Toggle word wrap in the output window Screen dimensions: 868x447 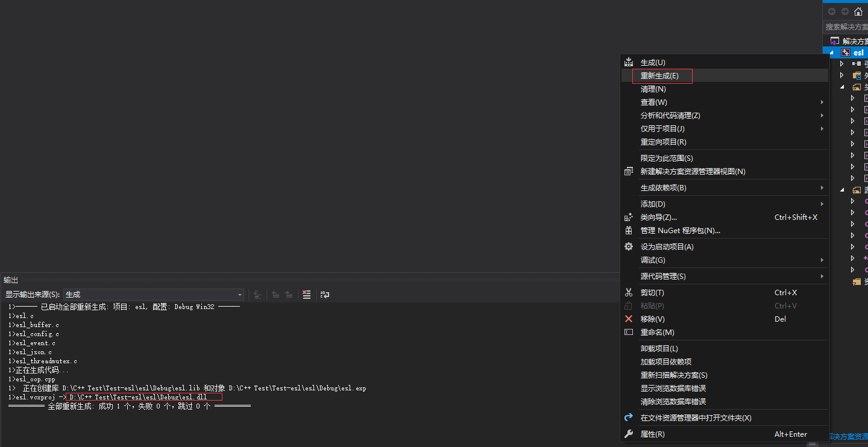pyautogui.click(x=325, y=295)
